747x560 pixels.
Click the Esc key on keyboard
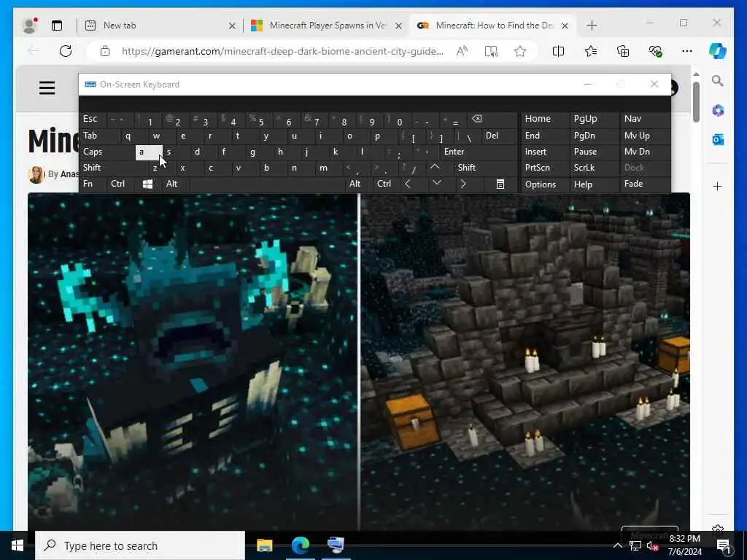point(93,119)
